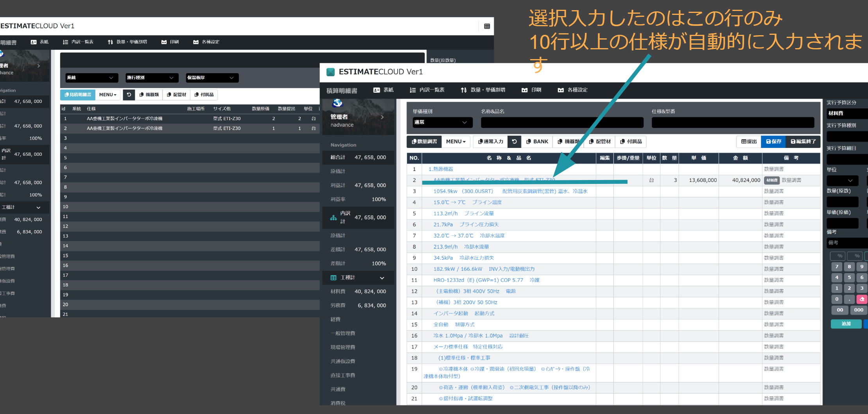Click the 保存 save button
Screen dimensions: 868x414
(774, 142)
